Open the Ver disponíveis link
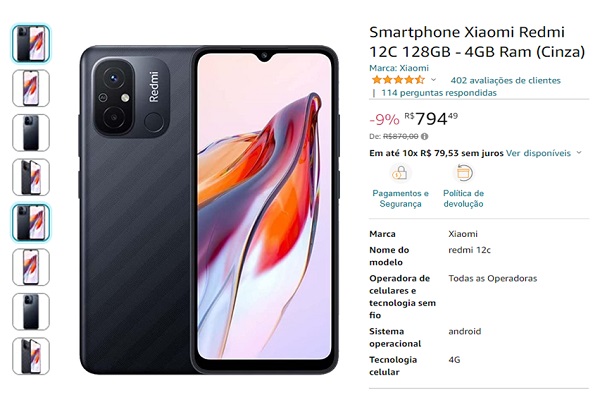600x400 pixels. (538, 153)
